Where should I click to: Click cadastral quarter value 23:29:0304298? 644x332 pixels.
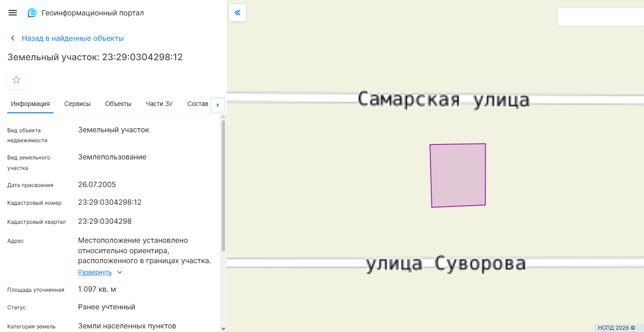click(x=105, y=221)
